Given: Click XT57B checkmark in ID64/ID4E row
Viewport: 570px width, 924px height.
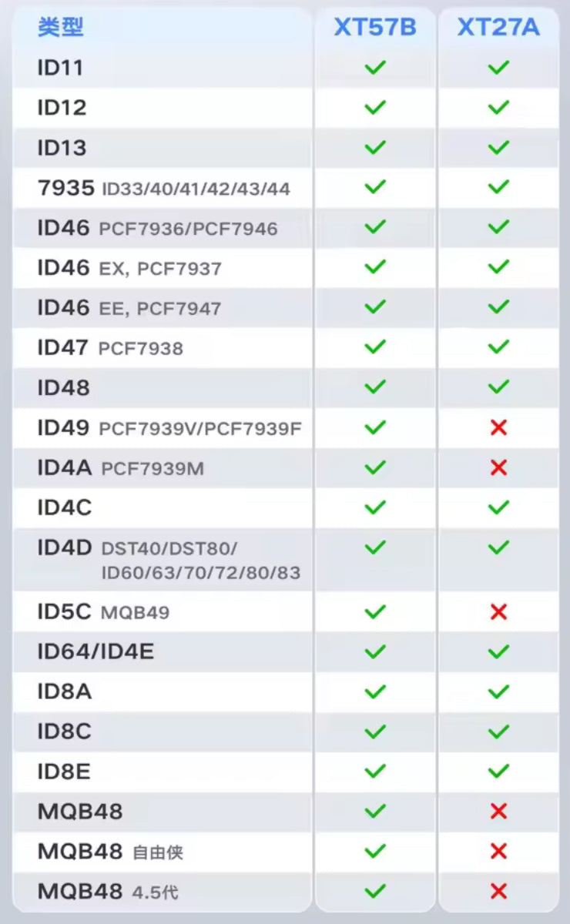Looking at the screenshot, I should click(375, 652).
